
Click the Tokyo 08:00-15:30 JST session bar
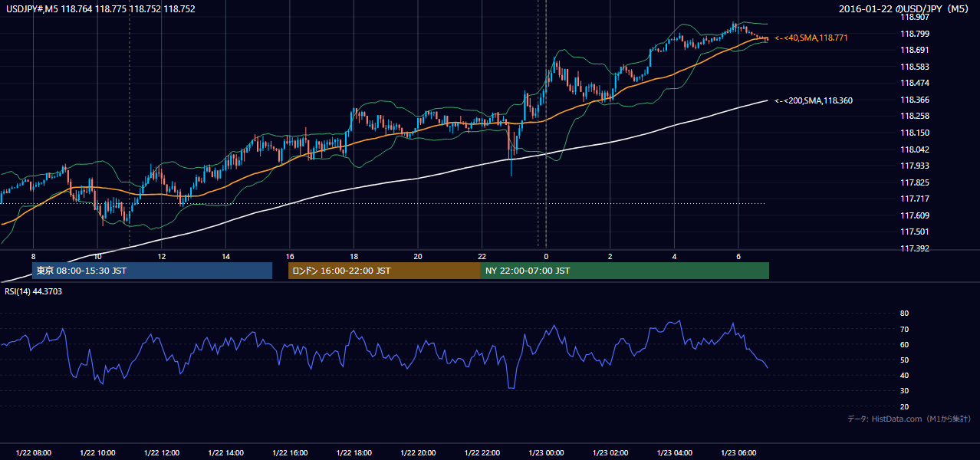pyautogui.click(x=152, y=271)
